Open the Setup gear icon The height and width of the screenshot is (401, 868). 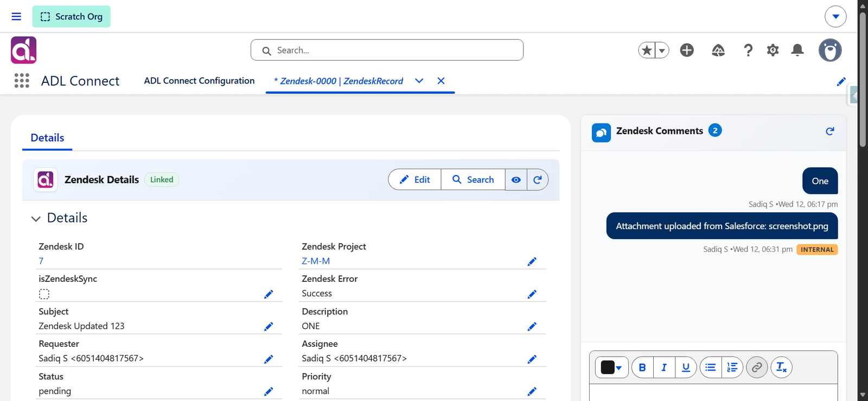pyautogui.click(x=773, y=50)
